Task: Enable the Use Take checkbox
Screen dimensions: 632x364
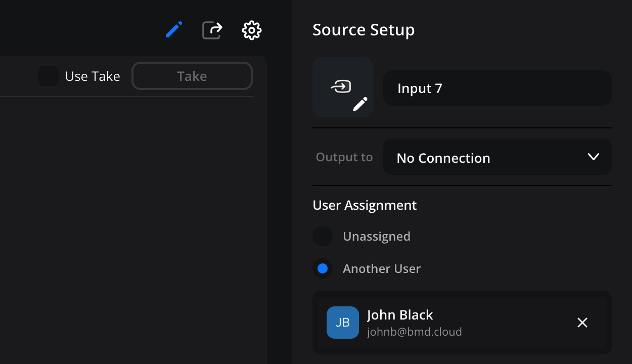Action: point(49,76)
